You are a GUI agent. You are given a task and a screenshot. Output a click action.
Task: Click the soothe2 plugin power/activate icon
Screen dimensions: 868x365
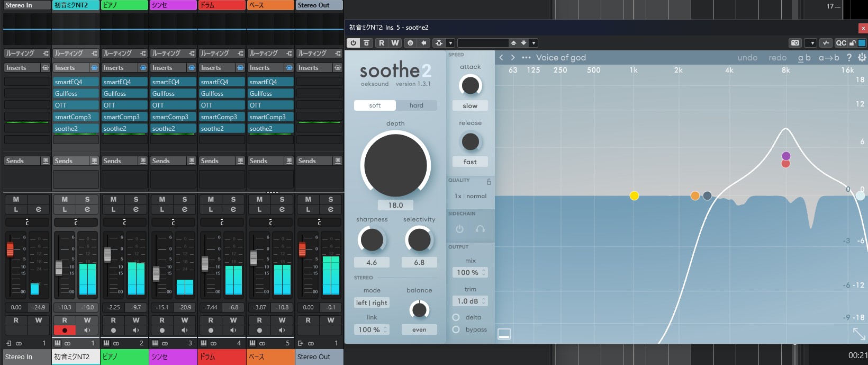(x=353, y=43)
